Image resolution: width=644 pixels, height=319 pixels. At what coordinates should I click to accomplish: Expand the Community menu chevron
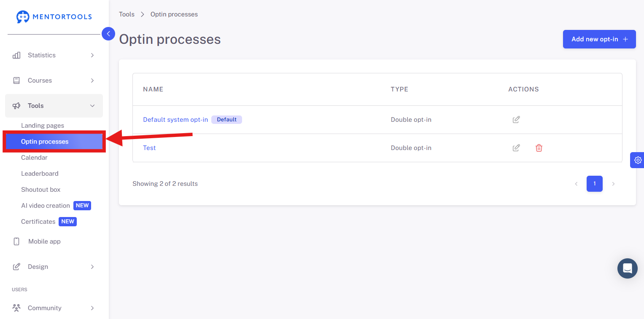tap(92, 308)
